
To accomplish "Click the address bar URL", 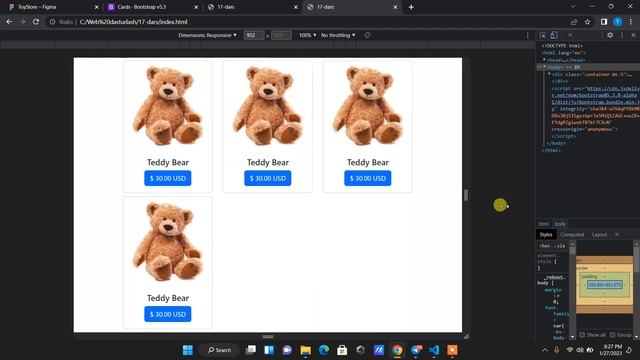I will [x=133, y=22].
